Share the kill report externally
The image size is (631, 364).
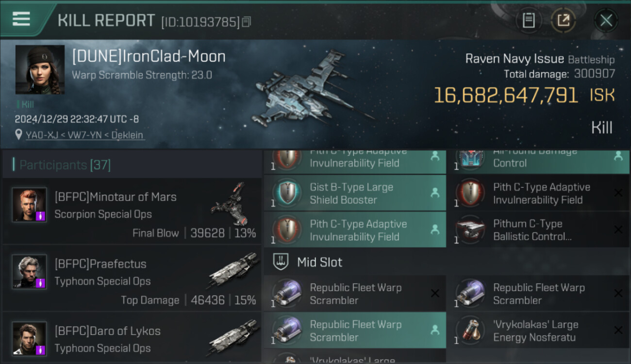click(563, 20)
